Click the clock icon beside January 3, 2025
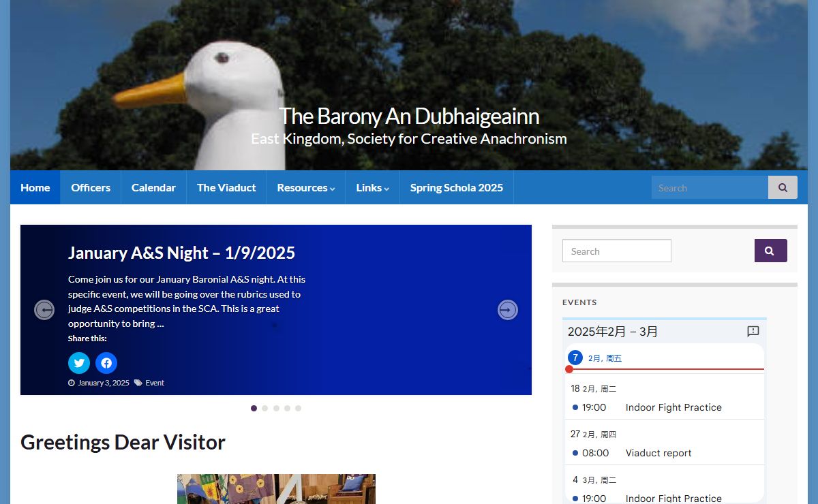This screenshot has width=818, height=504. (x=72, y=383)
